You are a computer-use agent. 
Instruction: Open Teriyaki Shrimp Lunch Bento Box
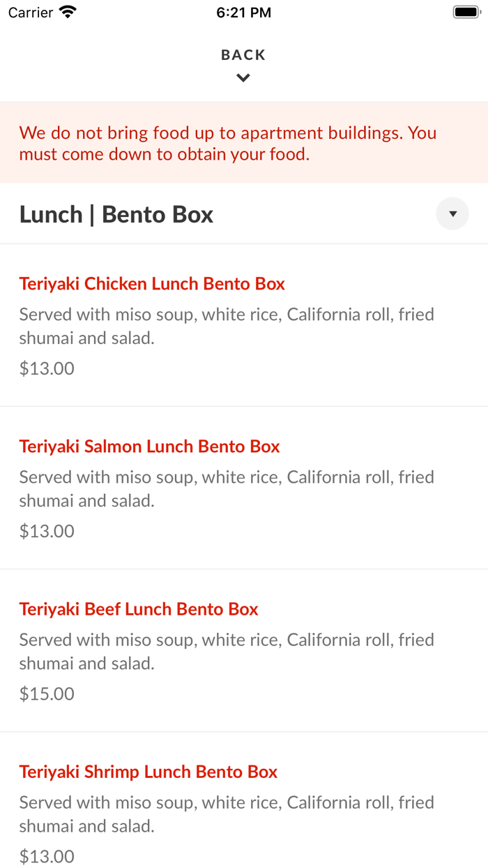148,772
